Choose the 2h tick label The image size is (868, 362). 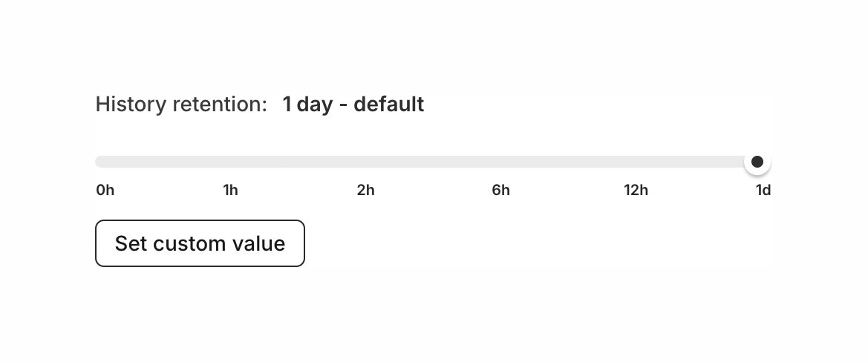click(366, 191)
